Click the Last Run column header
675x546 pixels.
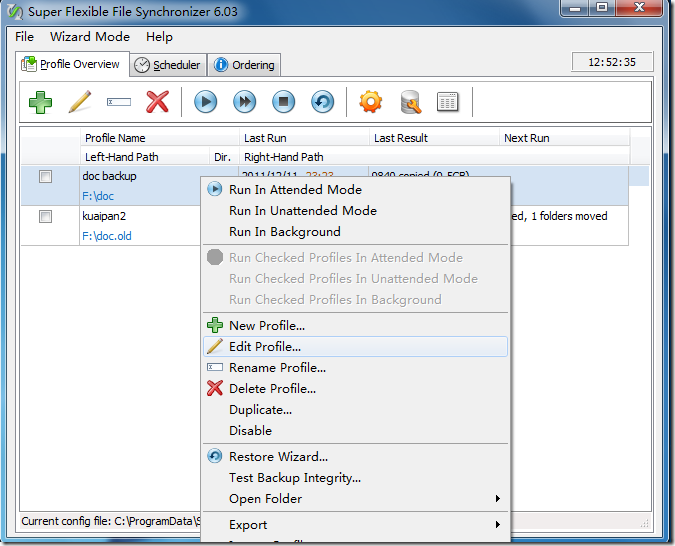click(304, 138)
